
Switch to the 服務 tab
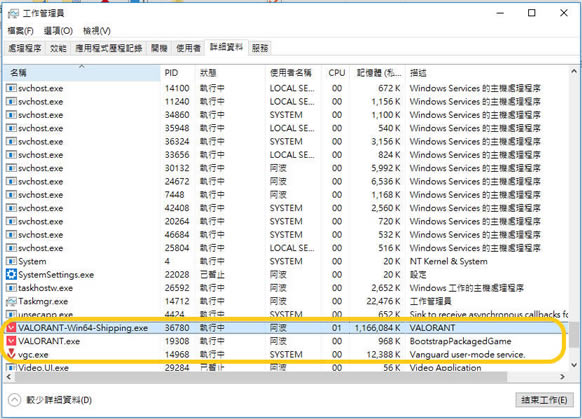pyautogui.click(x=260, y=48)
